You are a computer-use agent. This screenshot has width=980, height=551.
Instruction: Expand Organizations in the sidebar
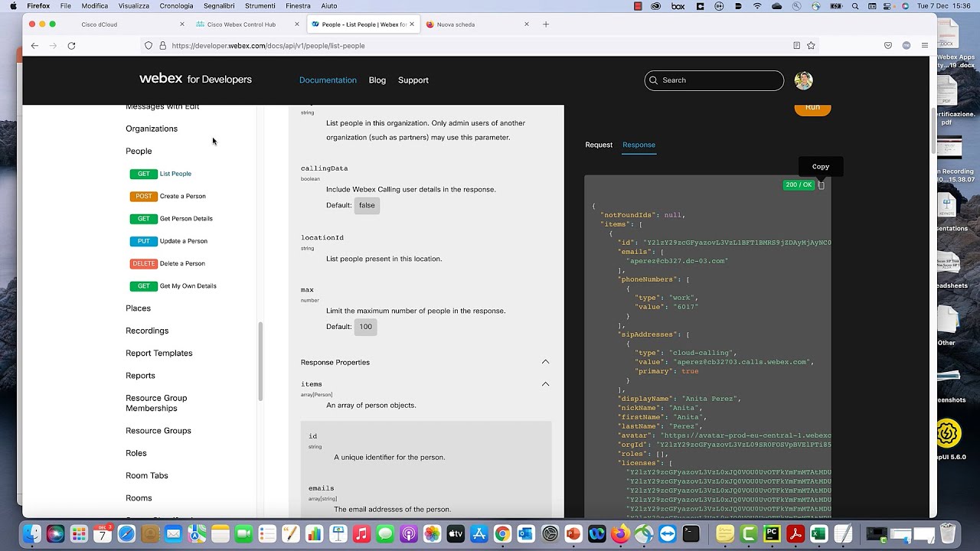(152, 129)
